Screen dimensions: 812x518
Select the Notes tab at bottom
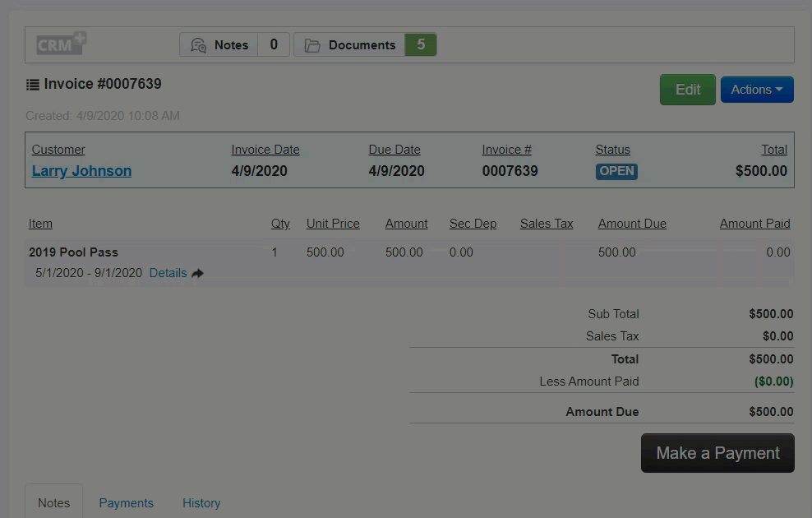(54, 502)
